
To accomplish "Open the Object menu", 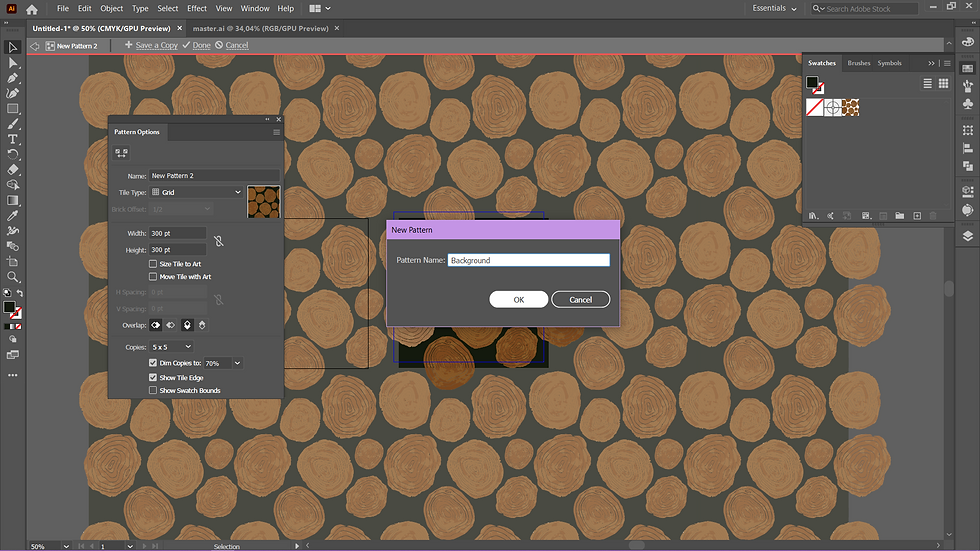I will click(x=111, y=9).
